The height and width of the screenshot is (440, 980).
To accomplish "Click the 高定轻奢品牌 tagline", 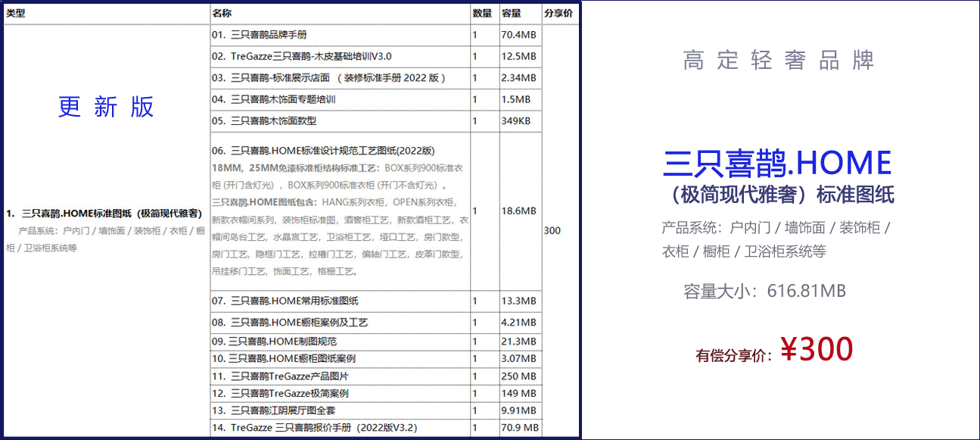I will point(779,61).
